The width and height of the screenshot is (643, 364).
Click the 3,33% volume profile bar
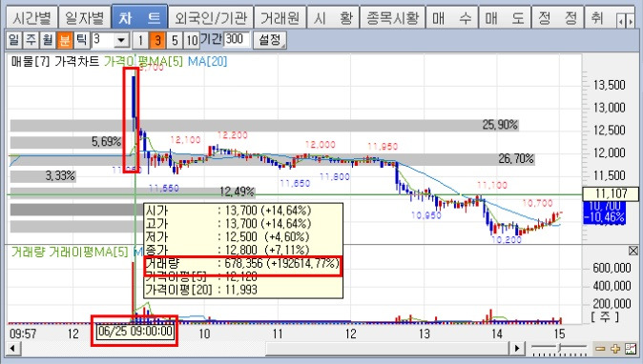tap(43, 176)
